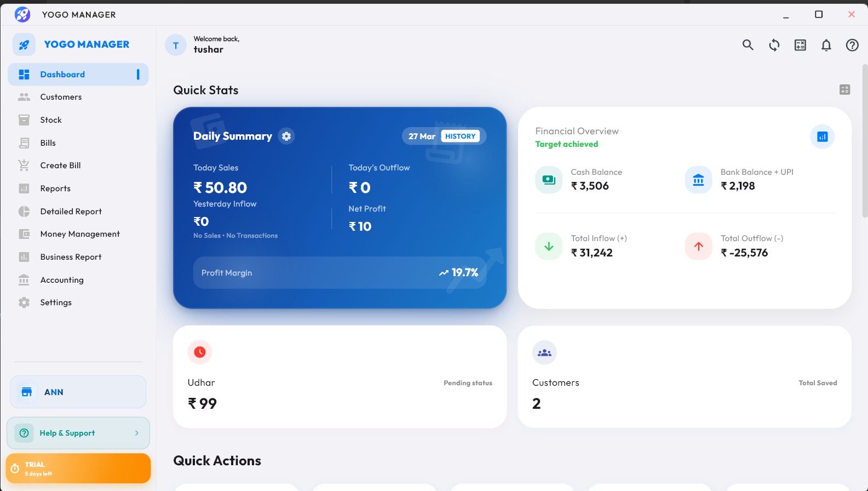Click the Quick Stats calculator icon

[x=844, y=90]
